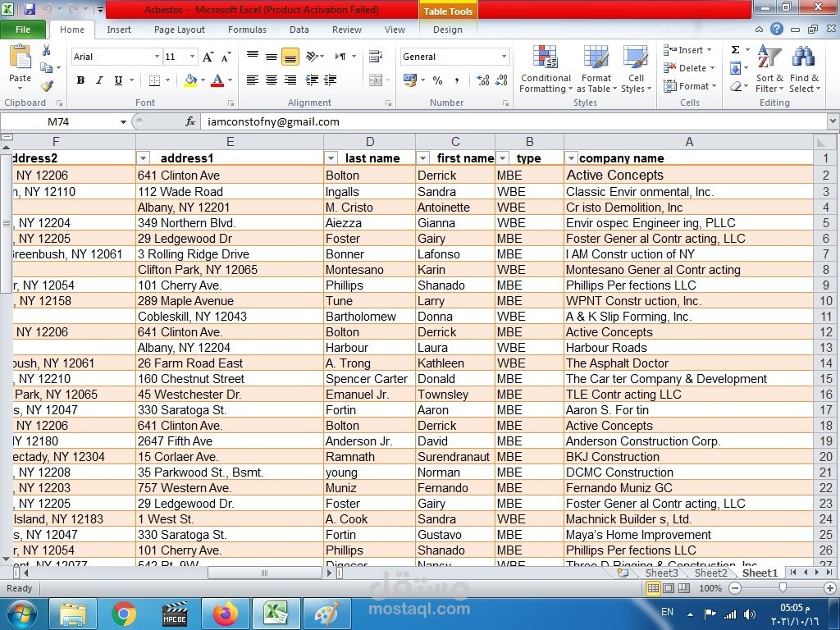Click the Decrease Decimal icon
840x630 pixels.
tap(501, 80)
